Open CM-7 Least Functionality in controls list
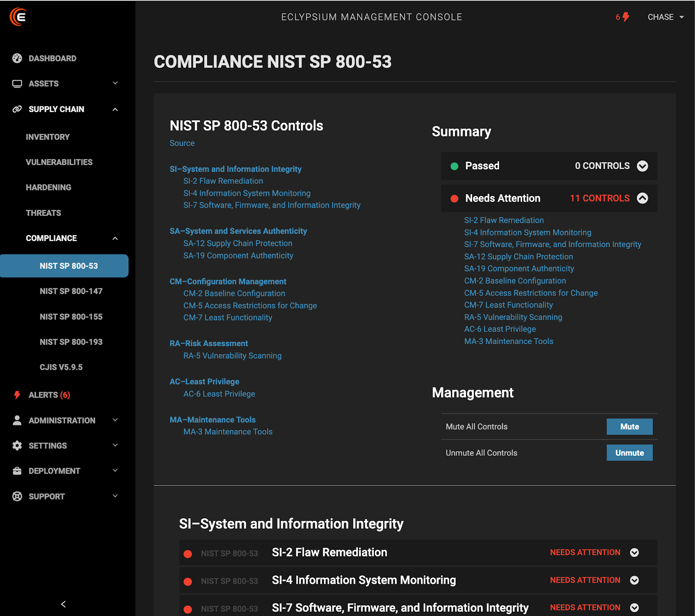 (x=228, y=318)
